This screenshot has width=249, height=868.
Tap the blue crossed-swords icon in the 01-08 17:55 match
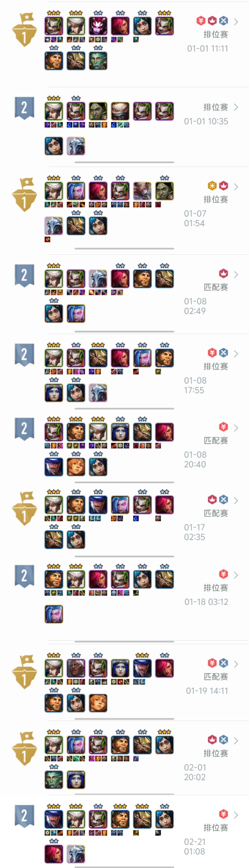click(223, 353)
